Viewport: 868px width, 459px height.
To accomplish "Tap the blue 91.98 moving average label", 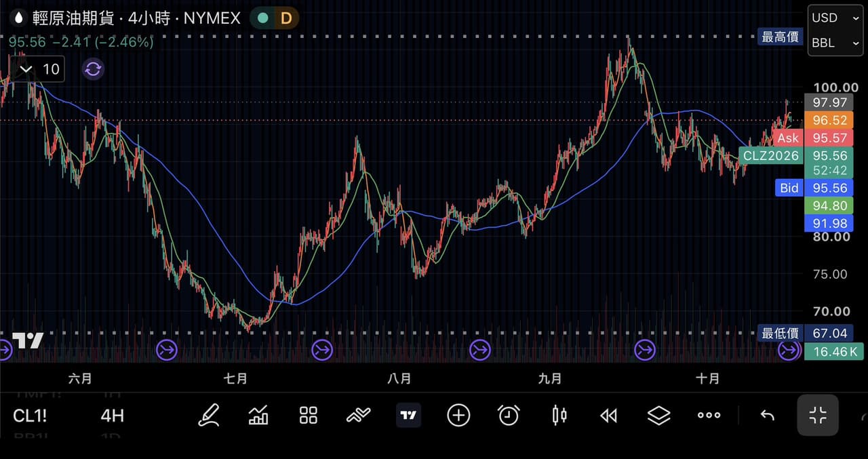I will 830,222.
